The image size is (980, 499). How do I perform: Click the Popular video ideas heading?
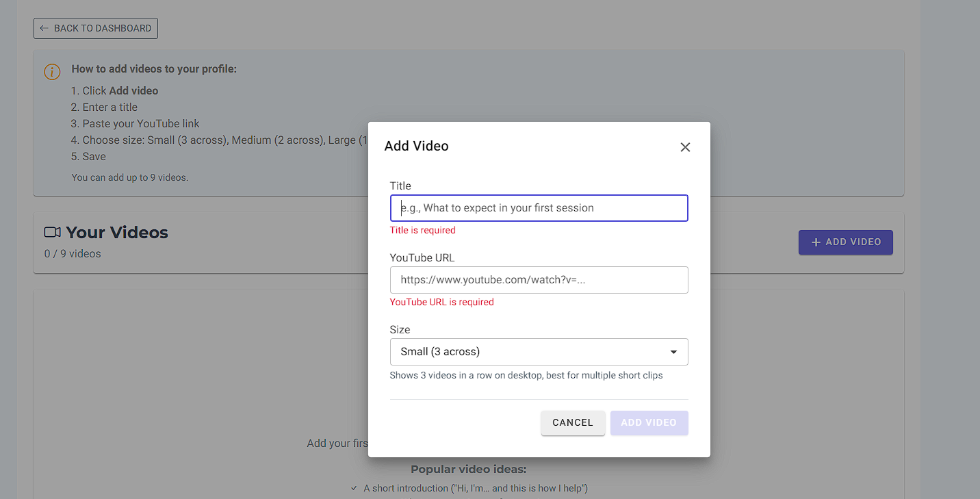tap(468, 470)
